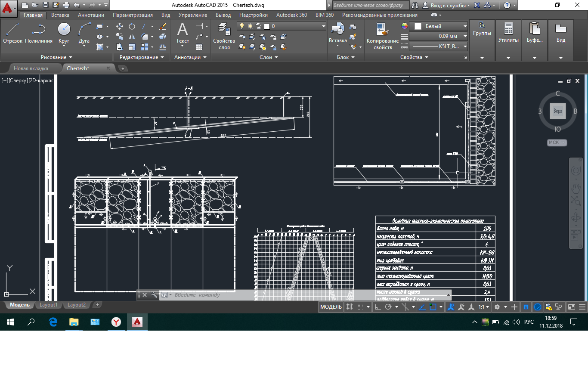Select the Полилиния tool
The width and height of the screenshot is (588, 387).
pyautogui.click(x=39, y=33)
